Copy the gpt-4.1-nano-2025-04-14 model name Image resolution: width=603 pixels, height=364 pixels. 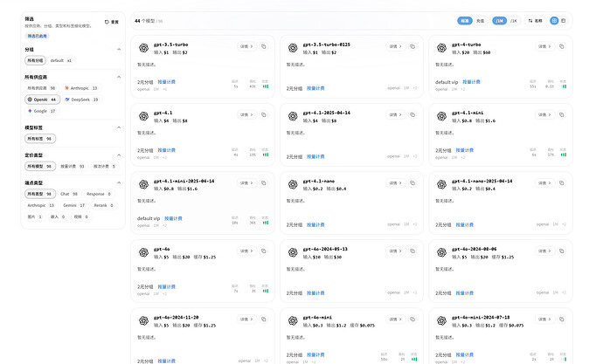pos(561,183)
